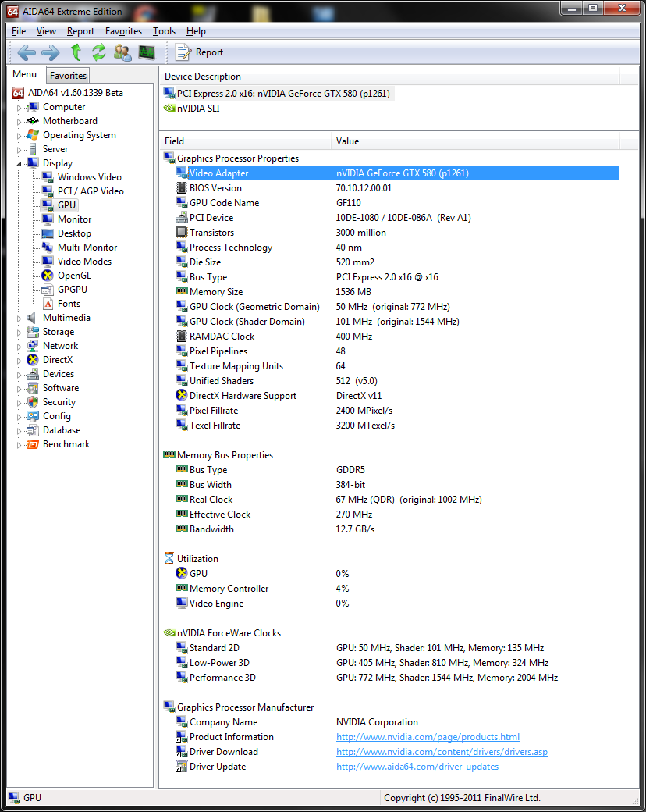The image size is (646, 812).
Task: Click the Report toolbar button
Action: pyautogui.click(x=199, y=52)
